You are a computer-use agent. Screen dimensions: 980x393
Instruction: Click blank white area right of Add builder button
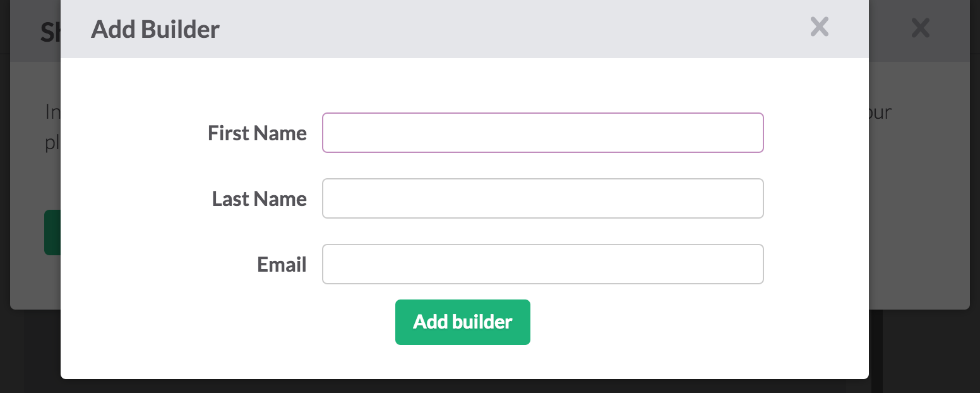[663, 329]
